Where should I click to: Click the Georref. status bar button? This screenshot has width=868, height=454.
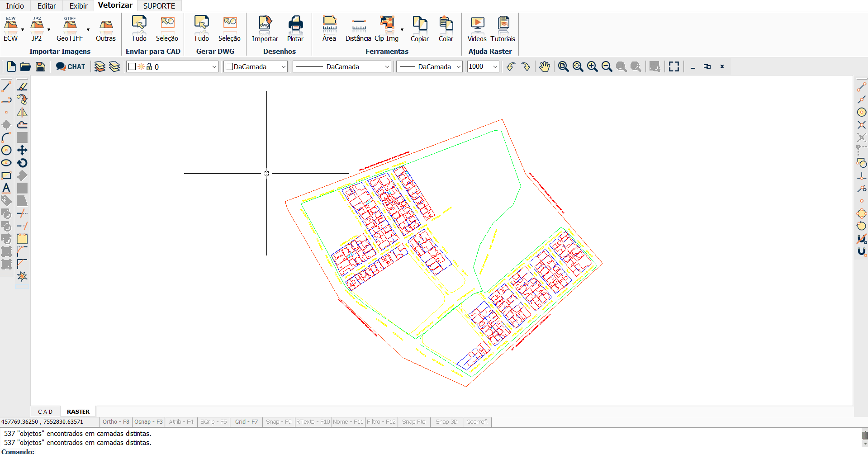click(477, 422)
